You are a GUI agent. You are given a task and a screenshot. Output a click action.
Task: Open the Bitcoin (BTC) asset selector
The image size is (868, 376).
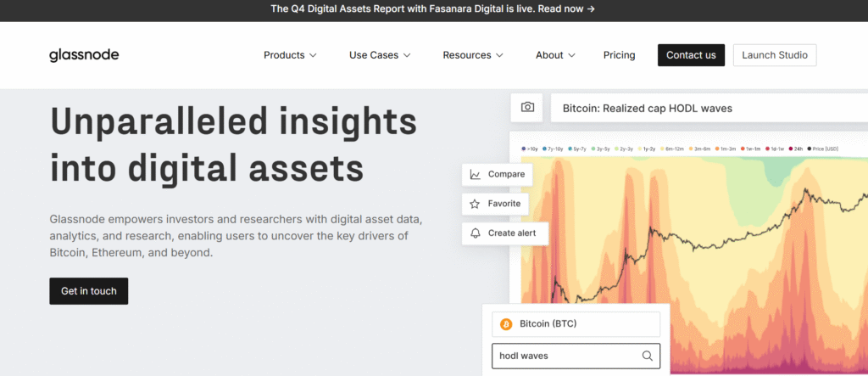click(x=576, y=324)
